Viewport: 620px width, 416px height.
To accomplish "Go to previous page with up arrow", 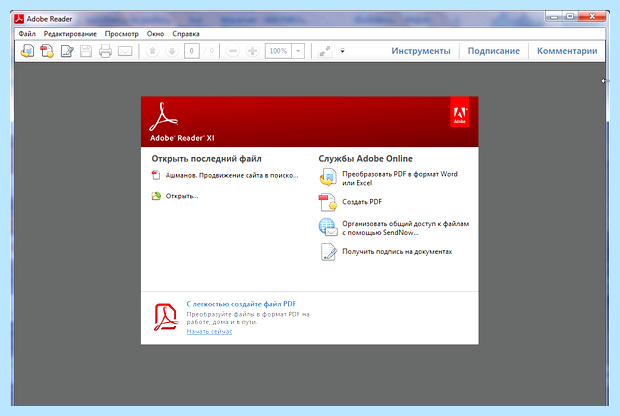I will [152, 51].
